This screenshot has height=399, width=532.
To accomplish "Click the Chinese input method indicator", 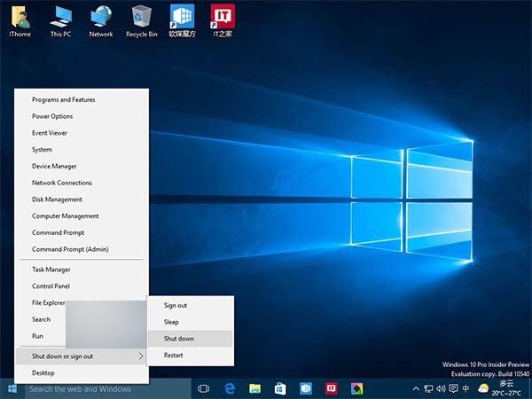I will (x=465, y=388).
